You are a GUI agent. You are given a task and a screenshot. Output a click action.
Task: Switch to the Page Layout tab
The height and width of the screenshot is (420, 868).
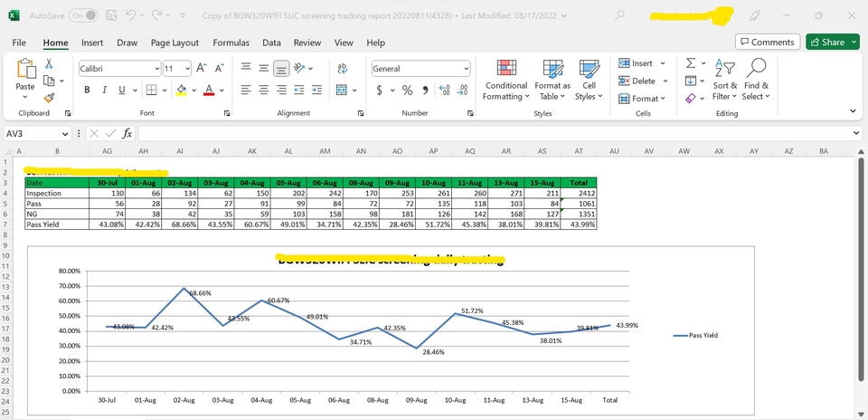(175, 43)
